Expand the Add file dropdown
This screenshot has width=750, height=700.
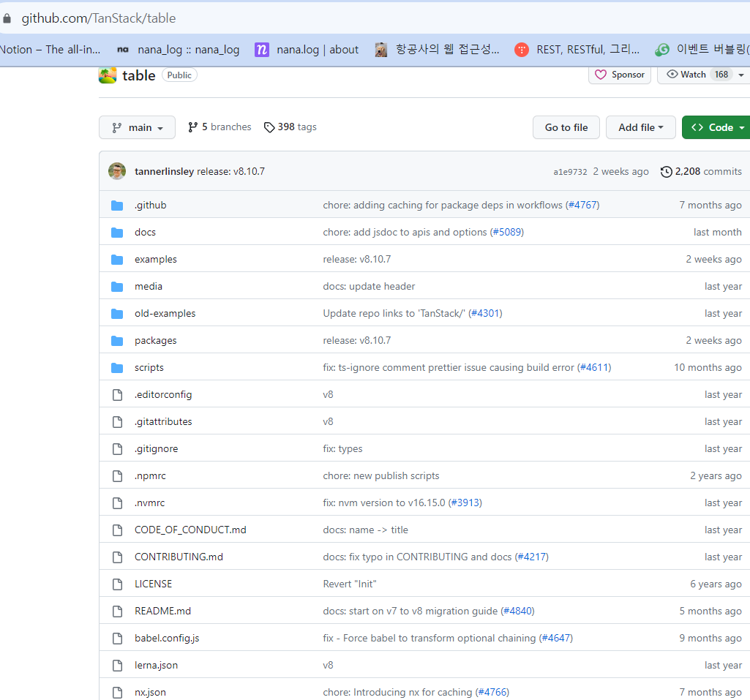640,128
